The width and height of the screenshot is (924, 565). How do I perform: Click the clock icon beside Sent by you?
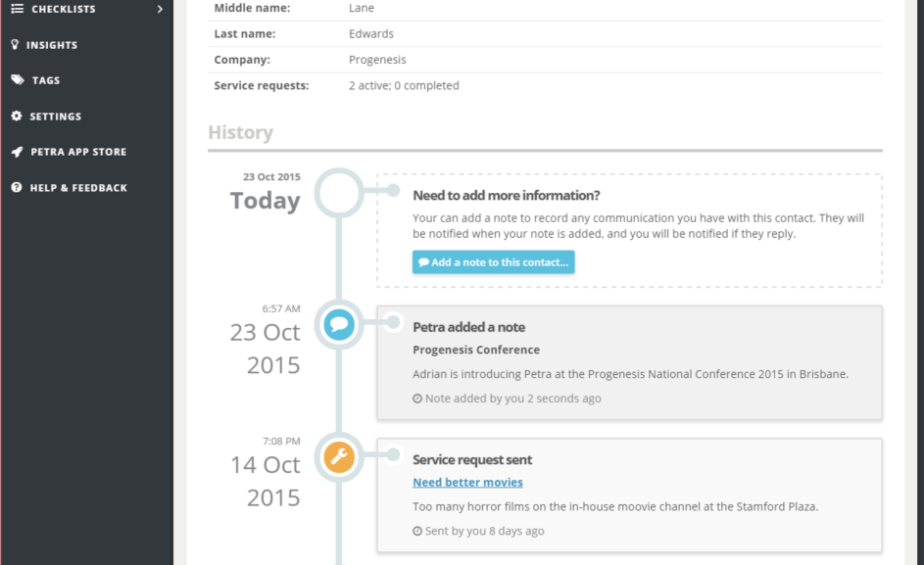tap(417, 531)
